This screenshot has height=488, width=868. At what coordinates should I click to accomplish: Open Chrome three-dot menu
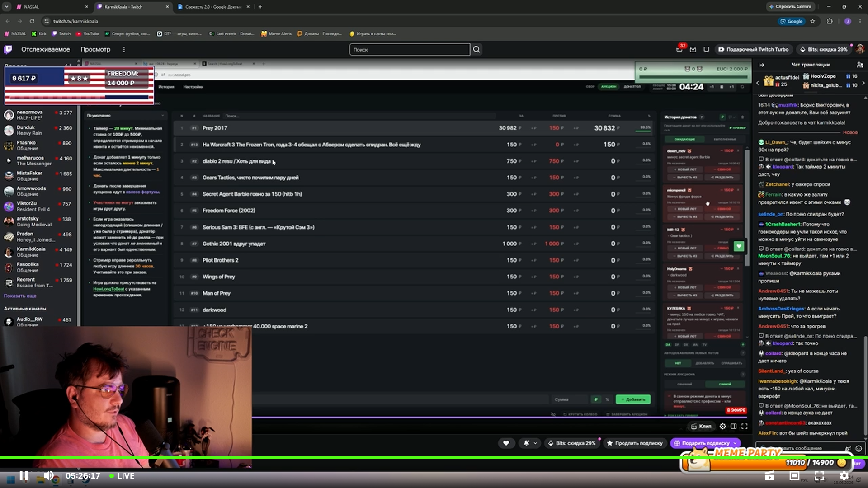[x=860, y=21]
